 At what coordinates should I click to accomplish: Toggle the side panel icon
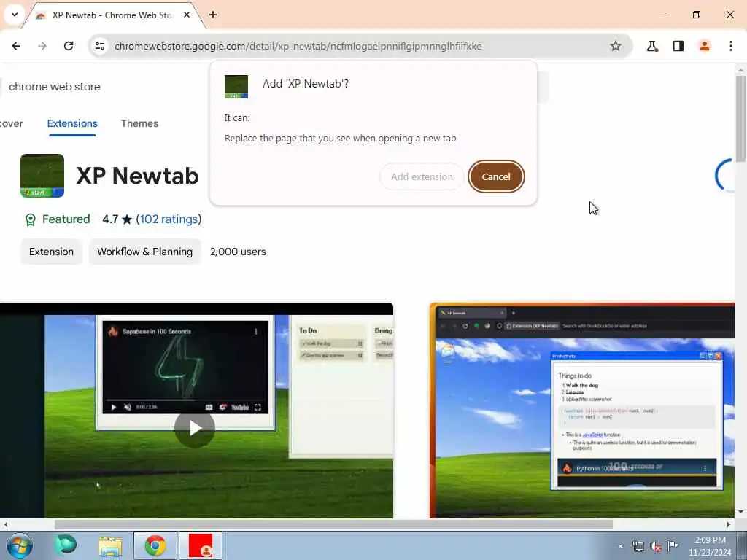pyautogui.click(x=678, y=46)
